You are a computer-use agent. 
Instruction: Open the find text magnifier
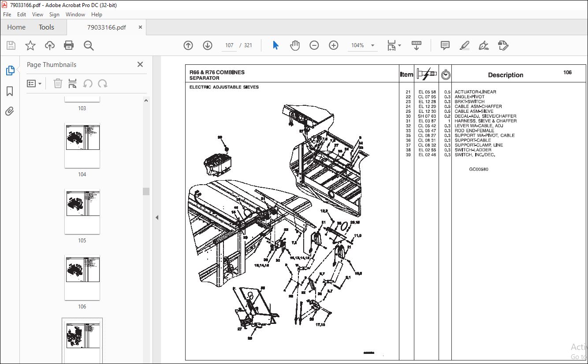(x=89, y=45)
